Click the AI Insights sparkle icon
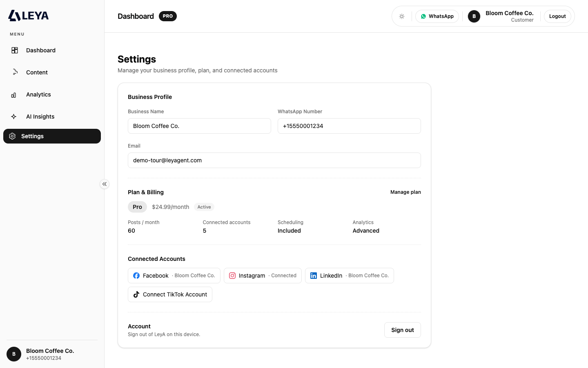Image resolution: width=588 pixels, height=368 pixels. [14, 117]
